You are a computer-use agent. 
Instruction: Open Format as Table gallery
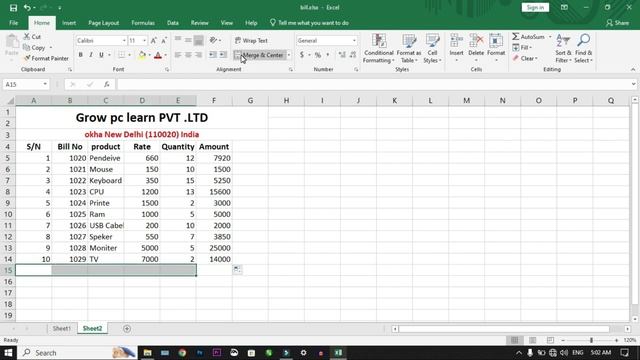[x=409, y=49]
